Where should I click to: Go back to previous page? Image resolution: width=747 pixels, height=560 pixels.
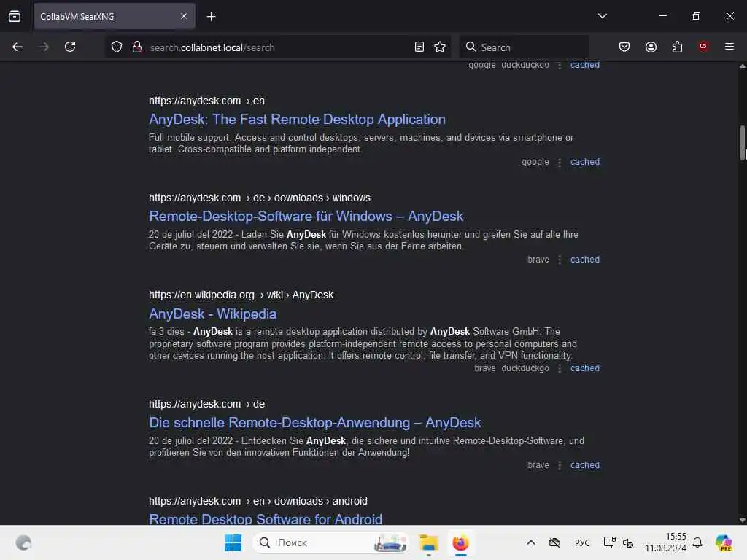pyautogui.click(x=18, y=47)
